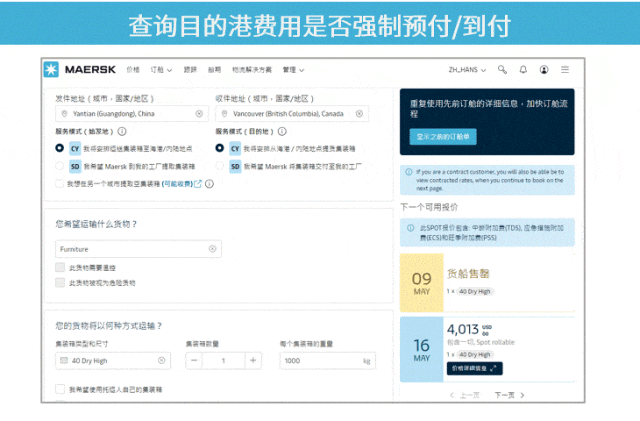This screenshot has width=640, height=421.
Task: Click the 4,013 USD price text
Action: tap(469, 329)
